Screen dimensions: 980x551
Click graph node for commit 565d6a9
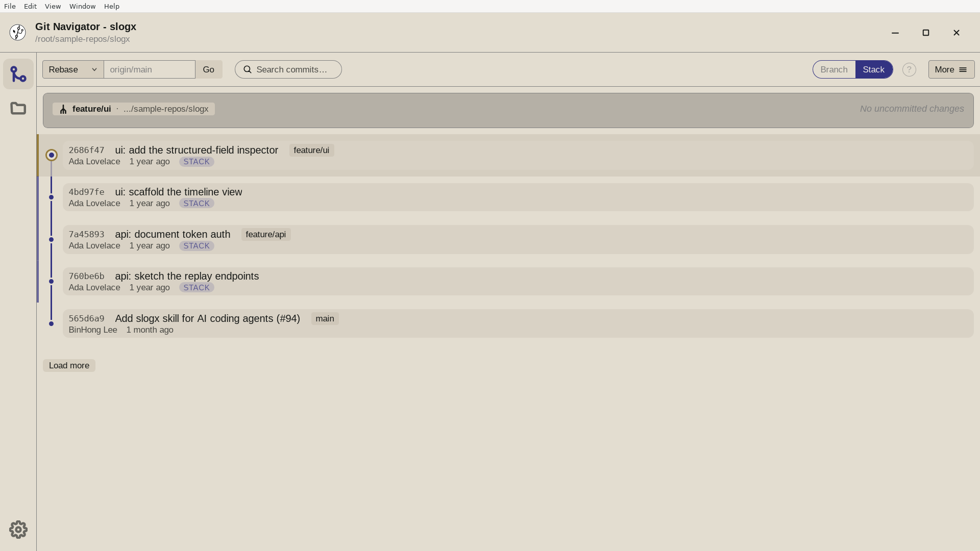(51, 323)
